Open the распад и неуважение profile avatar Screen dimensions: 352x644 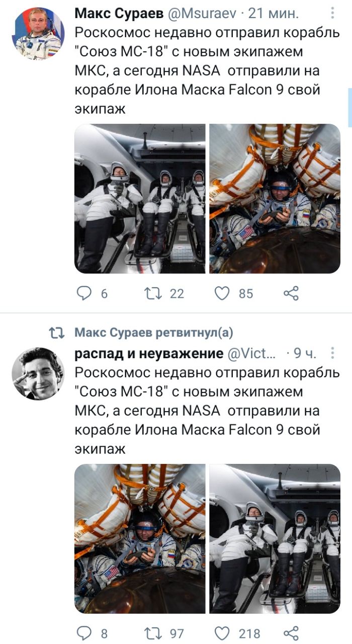(38, 374)
